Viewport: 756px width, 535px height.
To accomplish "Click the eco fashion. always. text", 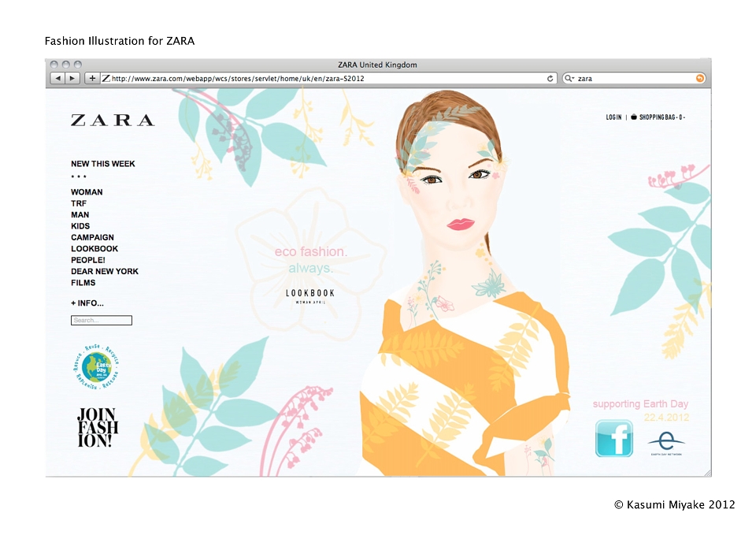I will point(310,259).
